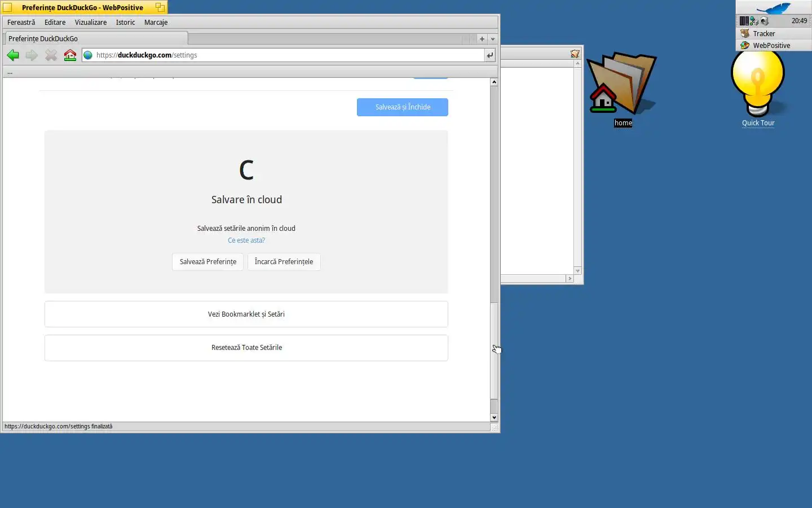The width and height of the screenshot is (812, 508).
Task: Click background window scroll-right arrow
Action: pos(570,279)
